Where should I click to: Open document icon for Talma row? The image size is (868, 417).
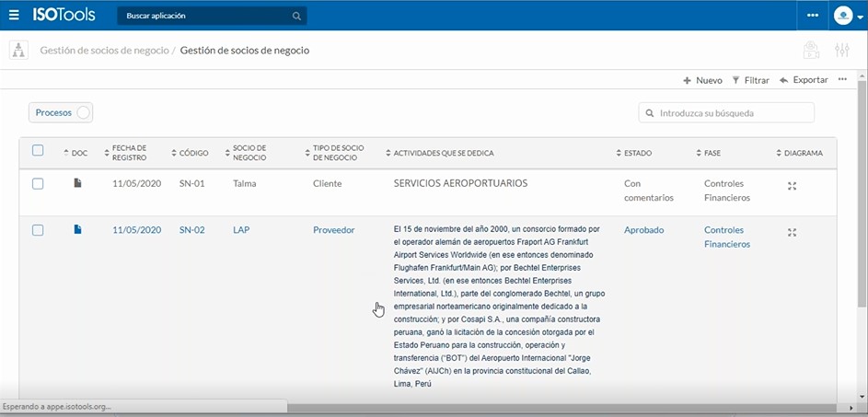[x=78, y=184]
